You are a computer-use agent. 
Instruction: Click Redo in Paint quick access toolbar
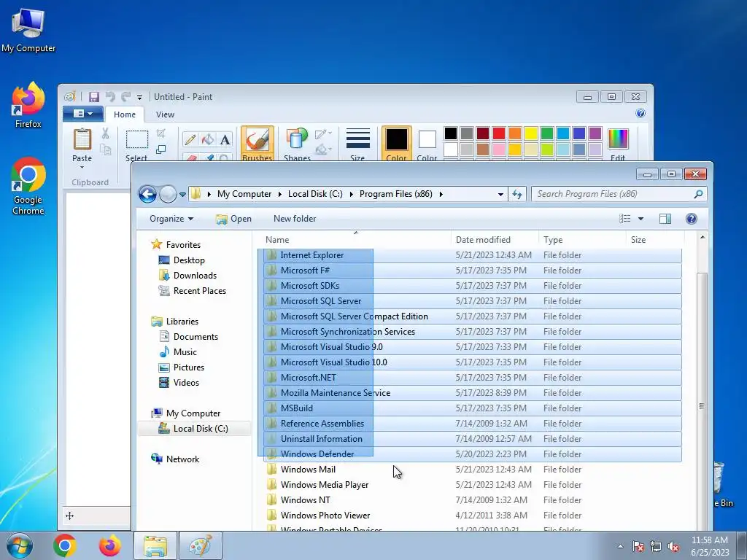click(125, 97)
